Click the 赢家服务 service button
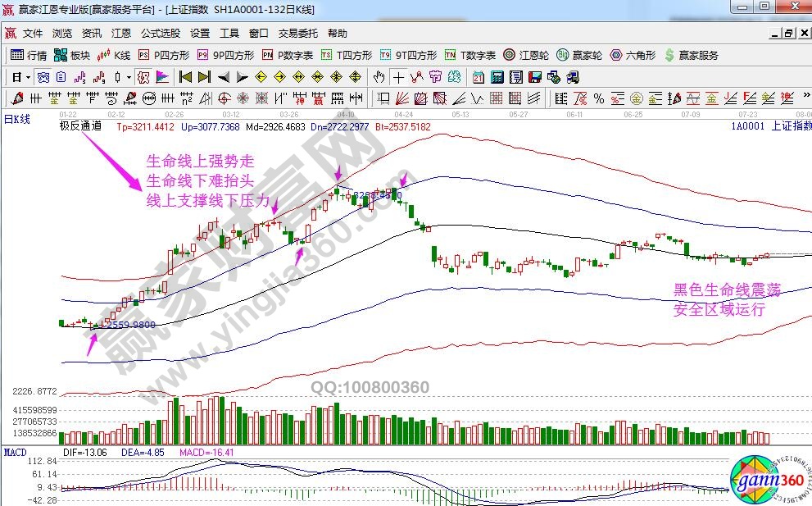Image resolution: width=812 pixels, height=506 pixels. click(692, 55)
